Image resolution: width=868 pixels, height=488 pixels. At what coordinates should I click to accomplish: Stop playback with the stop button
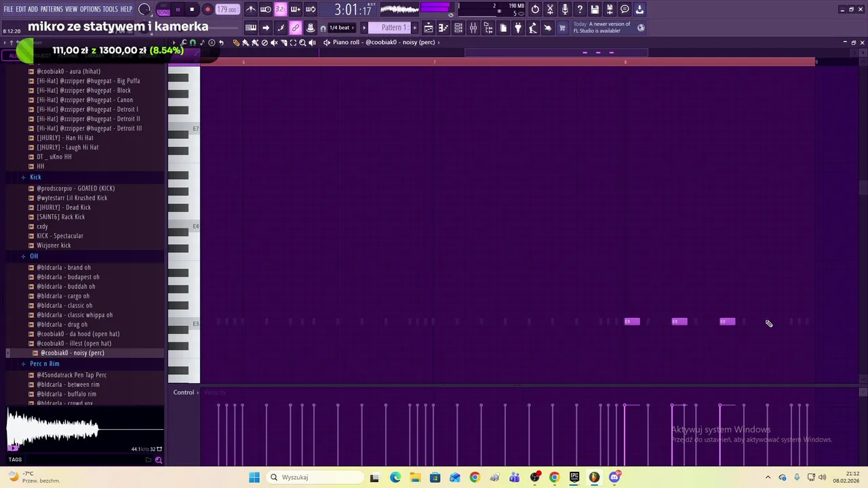point(192,9)
